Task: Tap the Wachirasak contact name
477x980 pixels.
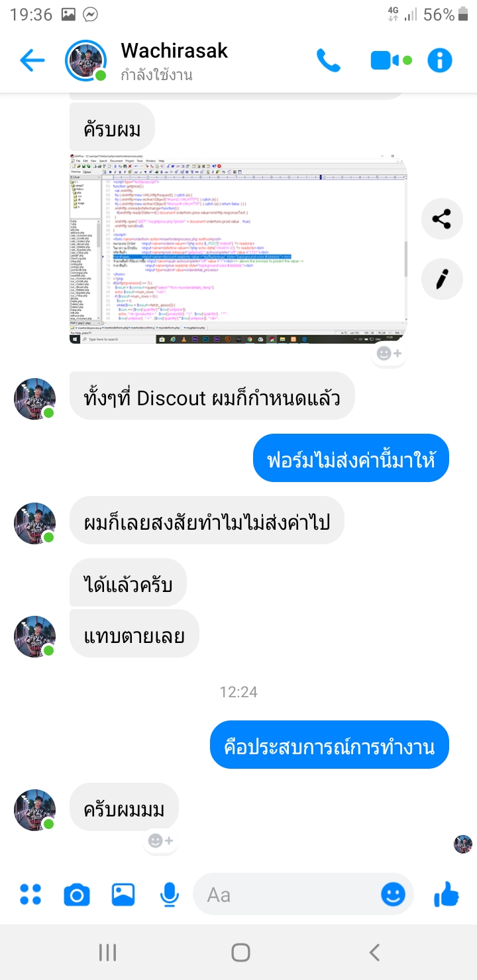Action: (x=174, y=50)
